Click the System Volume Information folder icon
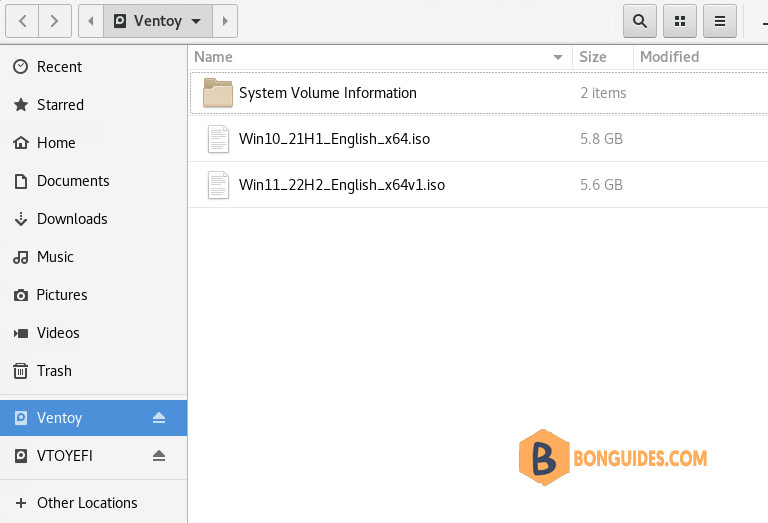This screenshot has width=768, height=523. [x=218, y=93]
